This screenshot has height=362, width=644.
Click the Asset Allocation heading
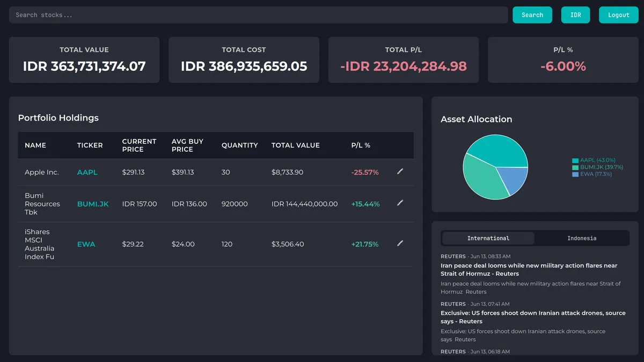coord(477,119)
